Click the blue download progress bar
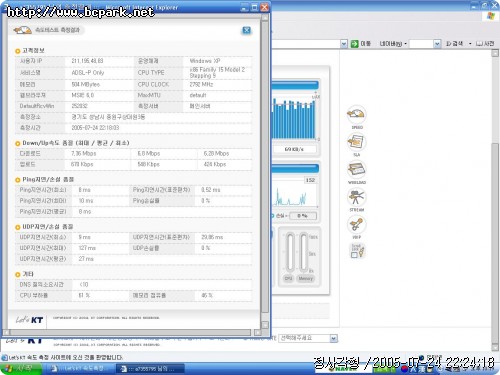Viewport: 500px width, 375px height. [x=295, y=85]
